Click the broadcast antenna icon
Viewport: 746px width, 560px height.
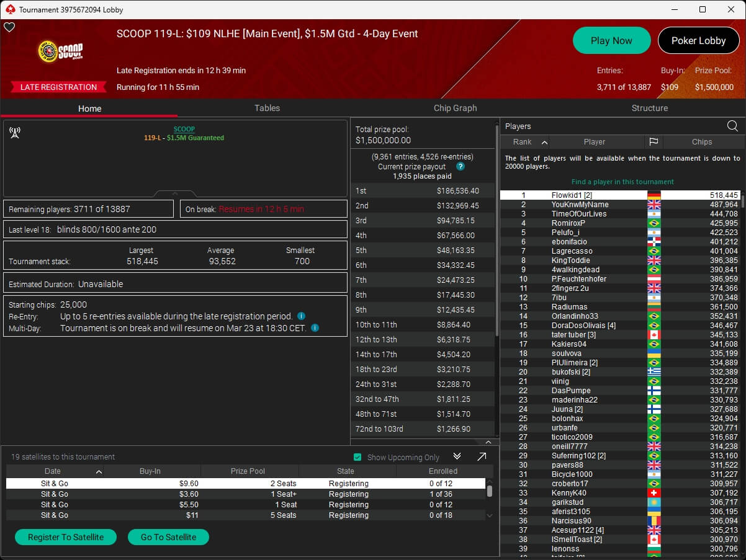(x=15, y=133)
